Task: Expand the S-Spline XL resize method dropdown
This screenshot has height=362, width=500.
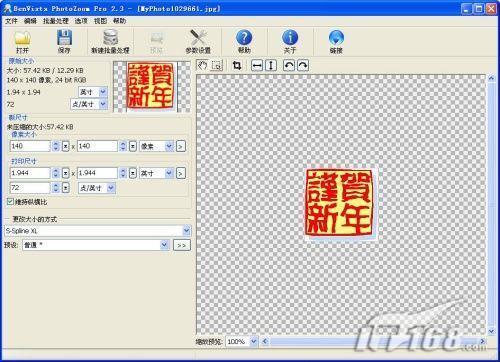Action: coord(186,230)
